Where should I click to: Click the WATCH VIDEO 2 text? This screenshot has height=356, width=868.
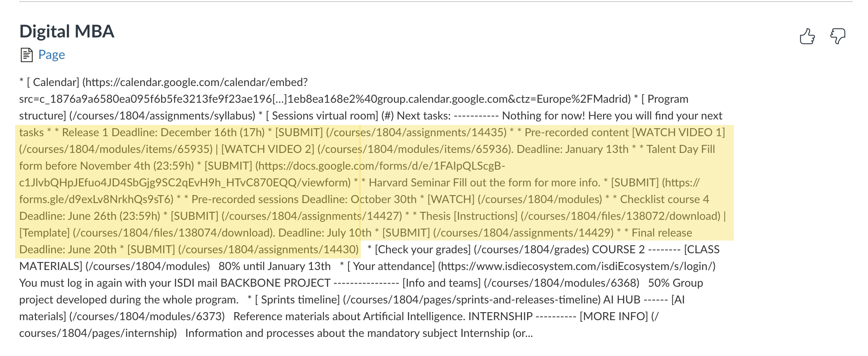point(268,149)
